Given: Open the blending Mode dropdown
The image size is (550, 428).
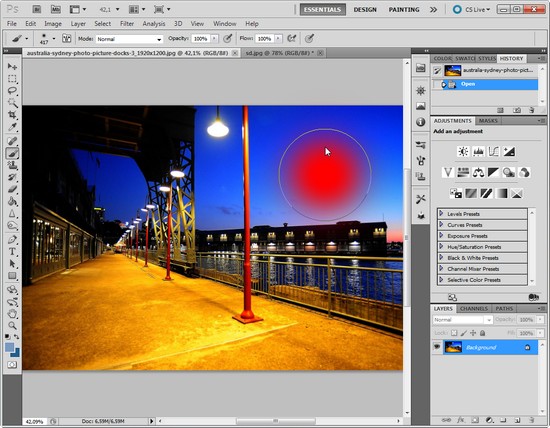Looking at the screenshot, I should point(129,39).
